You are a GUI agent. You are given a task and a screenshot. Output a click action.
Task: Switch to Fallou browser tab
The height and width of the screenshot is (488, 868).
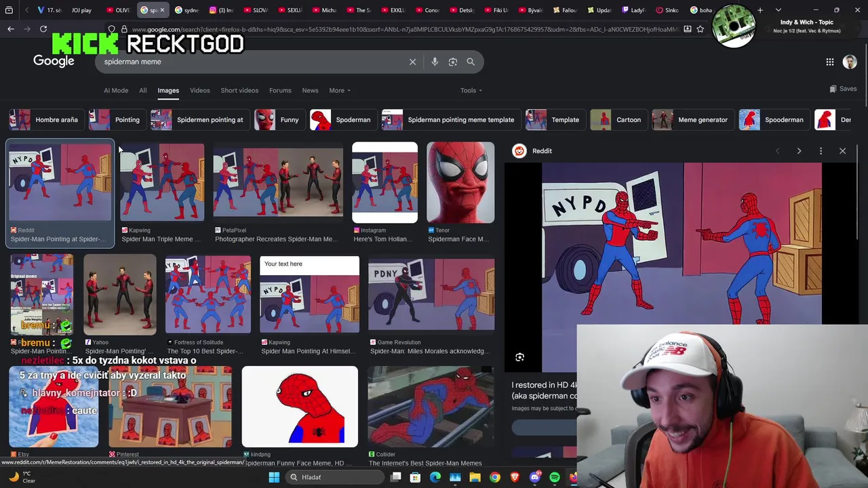[564, 10]
